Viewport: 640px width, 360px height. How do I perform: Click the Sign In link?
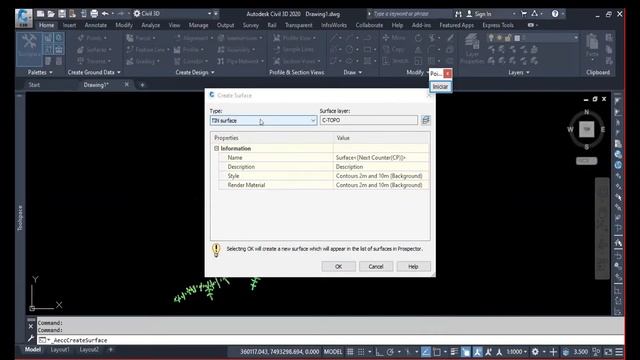(483, 14)
